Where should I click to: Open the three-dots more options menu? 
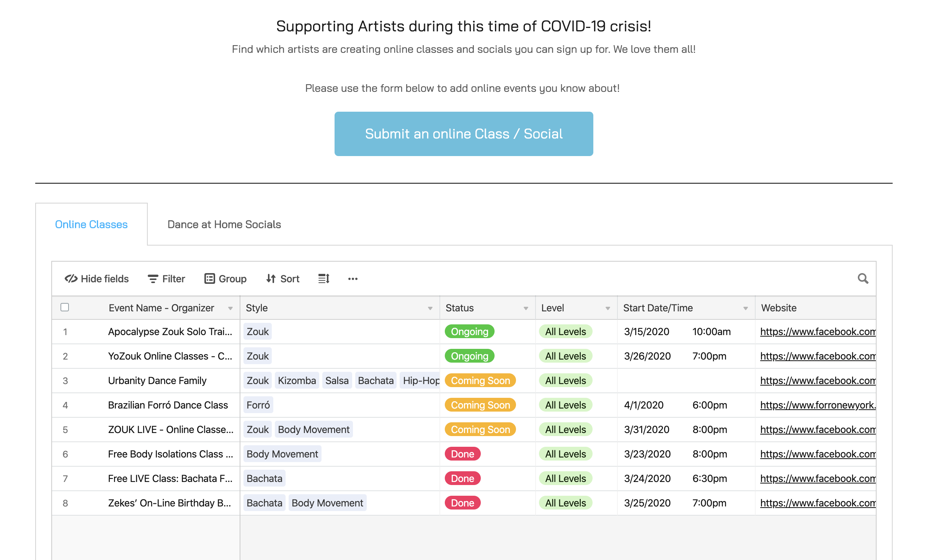[x=353, y=279]
